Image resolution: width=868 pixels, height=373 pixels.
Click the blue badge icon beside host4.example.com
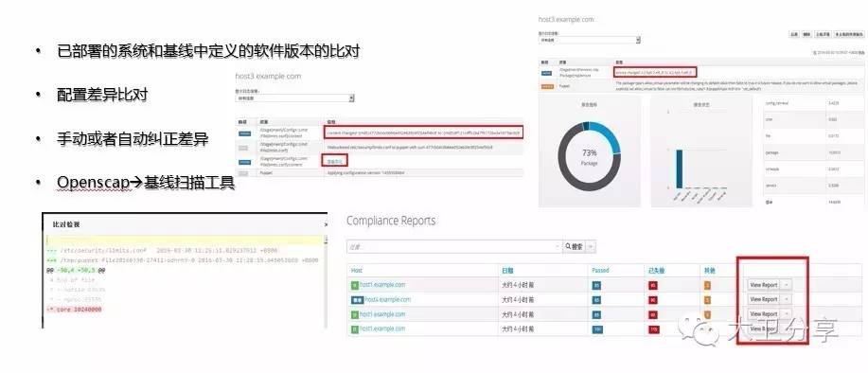[357, 300]
